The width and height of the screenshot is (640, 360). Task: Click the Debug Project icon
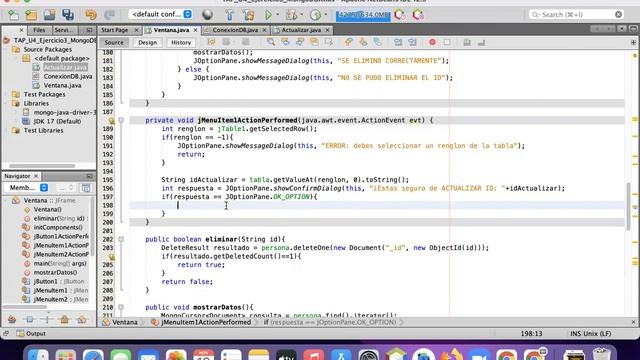pos(291,15)
